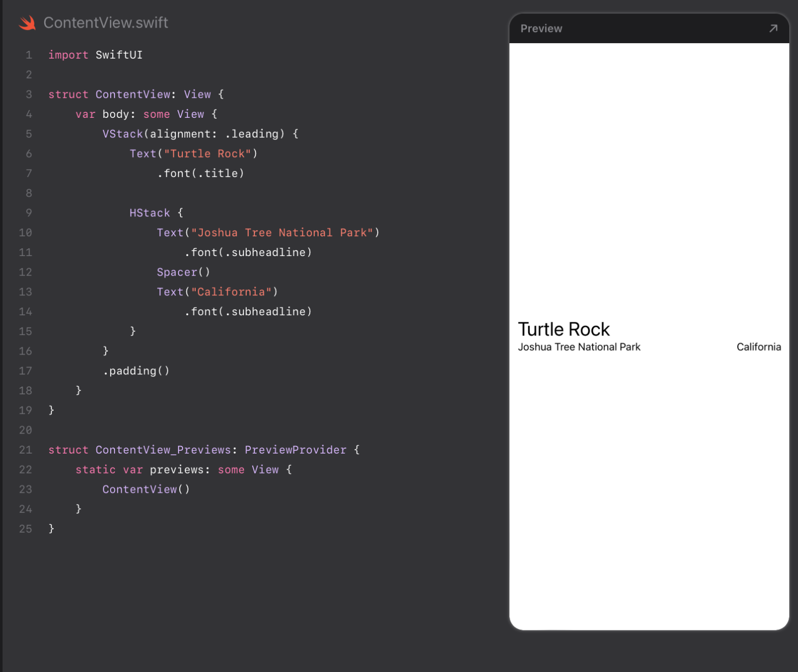Click the struct ContentView: View declaration
798x672 pixels.
tap(136, 95)
